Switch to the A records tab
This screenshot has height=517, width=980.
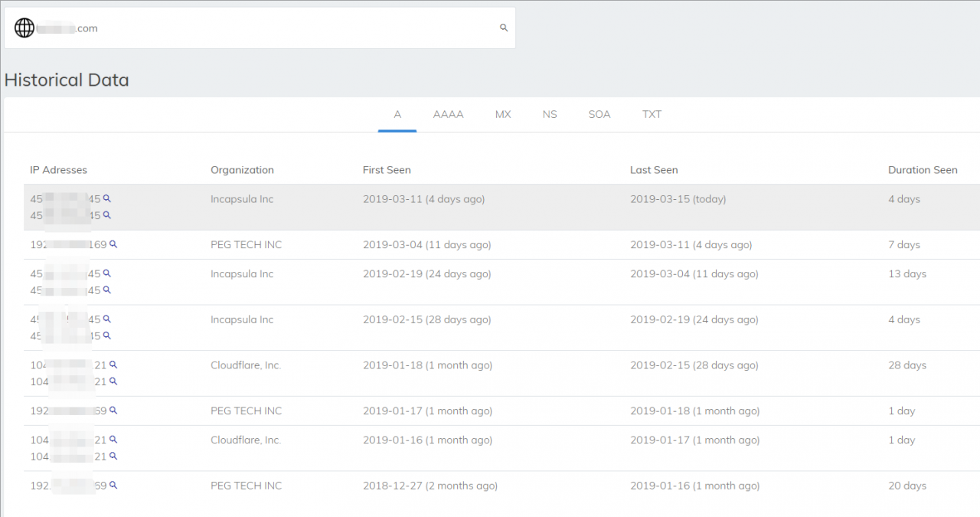[397, 115]
